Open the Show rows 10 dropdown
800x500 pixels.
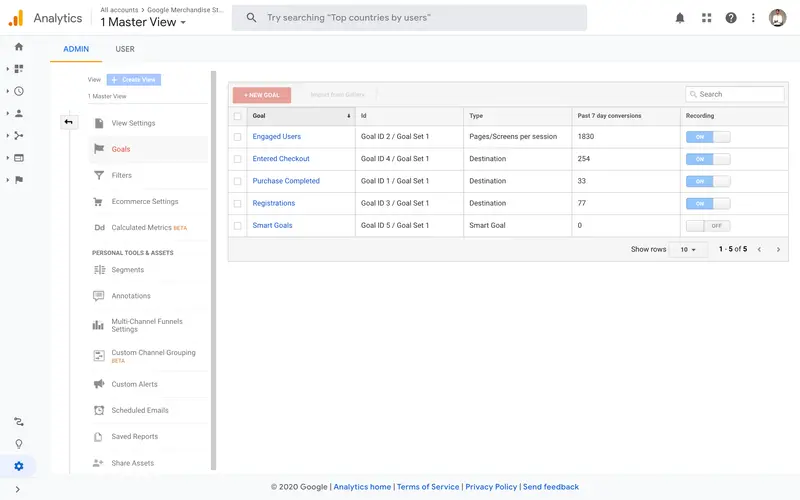coord(688,249)
